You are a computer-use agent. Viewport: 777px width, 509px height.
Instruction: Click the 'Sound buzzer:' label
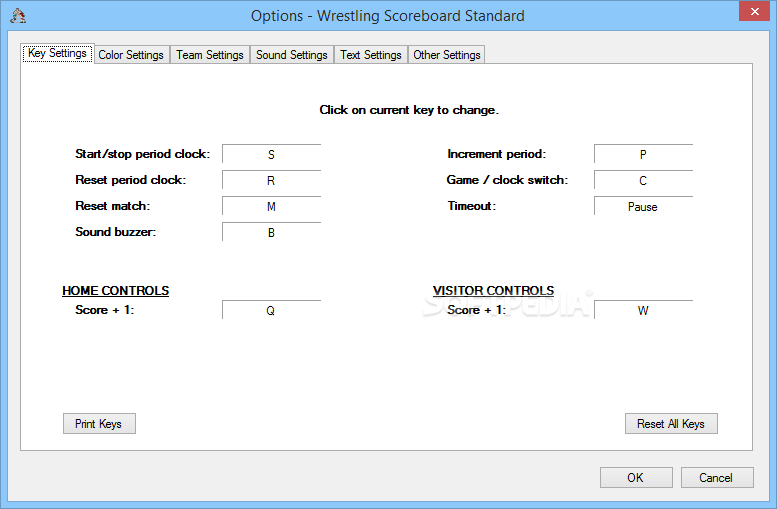pyautogui.click(x=115, y=231)
